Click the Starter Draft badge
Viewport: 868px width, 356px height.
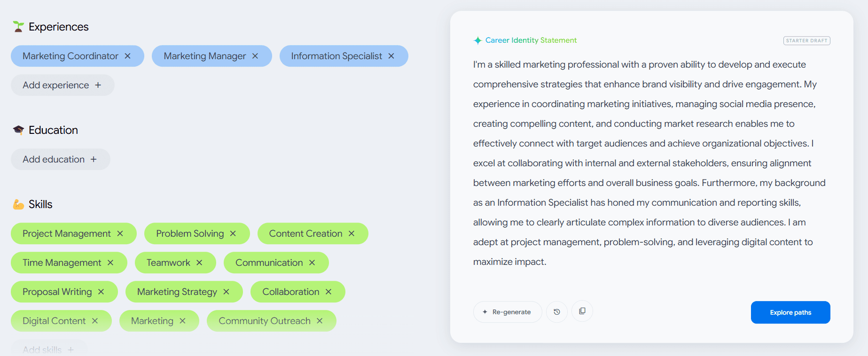806,41
